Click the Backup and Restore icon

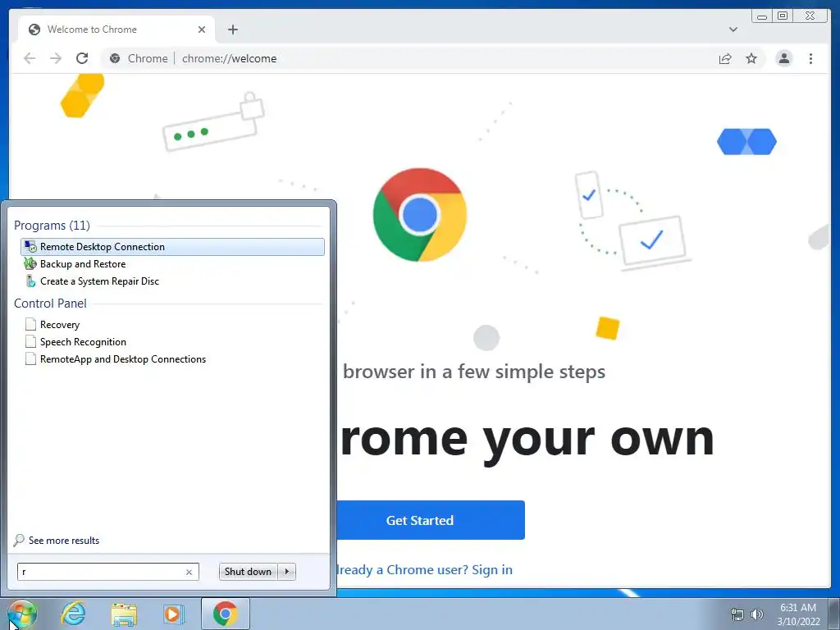30,263
